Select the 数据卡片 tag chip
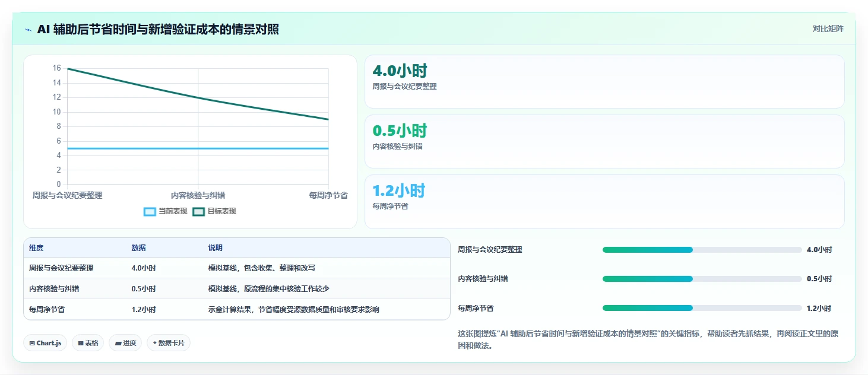The image size is (868, 375). point(169,343)
